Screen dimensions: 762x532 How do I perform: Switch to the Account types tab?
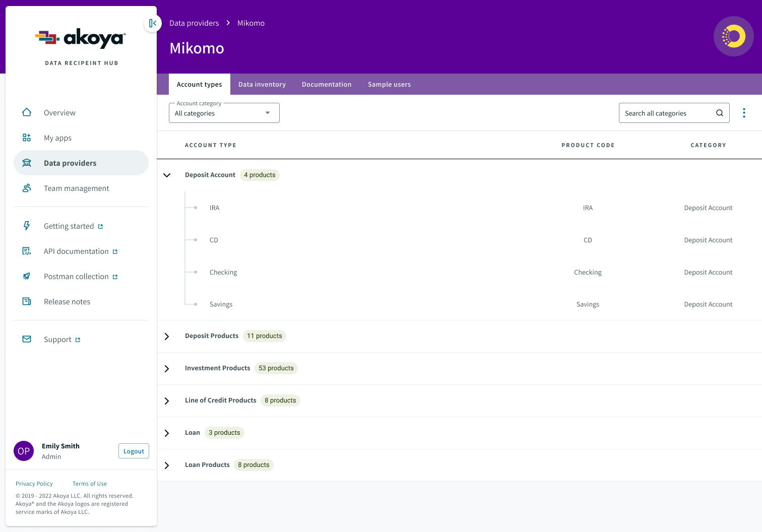pyautogui.click(x=200, y=84)
